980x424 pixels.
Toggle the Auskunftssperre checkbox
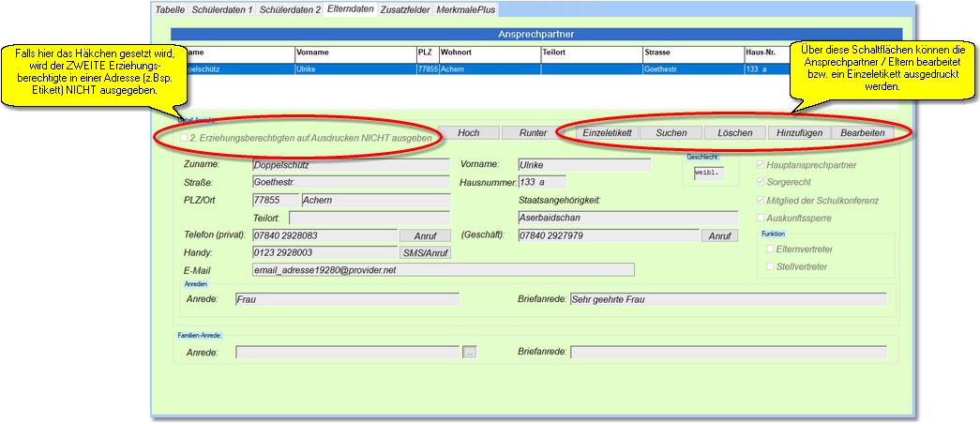[x=761, y=218]
